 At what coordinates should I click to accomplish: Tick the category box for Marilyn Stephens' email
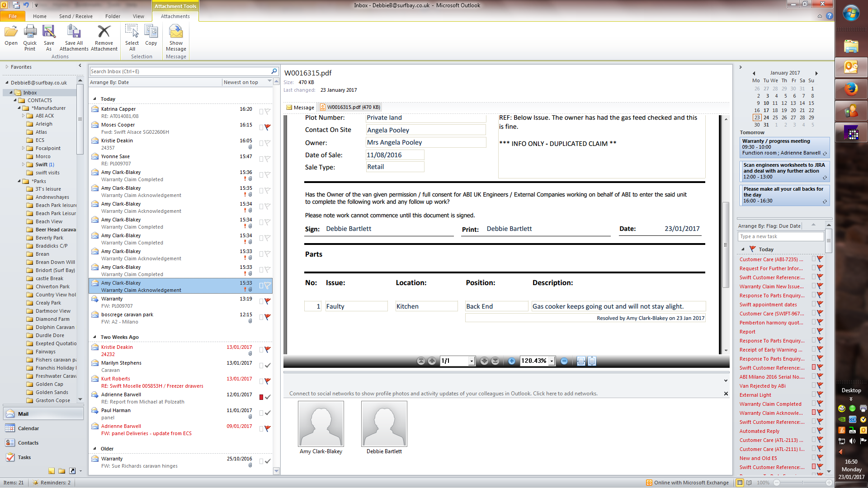point(261,366)
